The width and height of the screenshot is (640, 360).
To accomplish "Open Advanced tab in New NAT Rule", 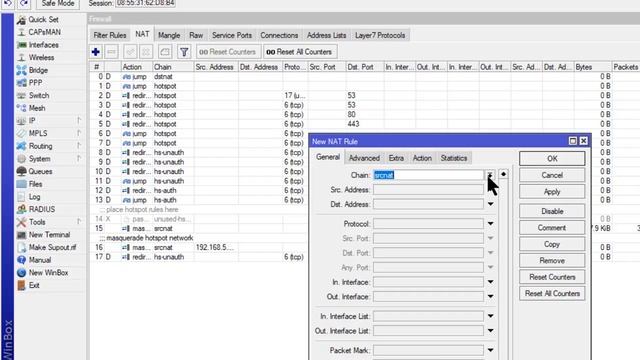I will tap(364, 158).
